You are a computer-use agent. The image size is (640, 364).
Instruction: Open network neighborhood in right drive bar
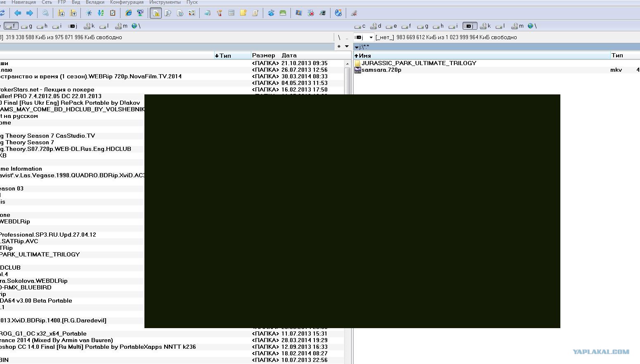532,26
